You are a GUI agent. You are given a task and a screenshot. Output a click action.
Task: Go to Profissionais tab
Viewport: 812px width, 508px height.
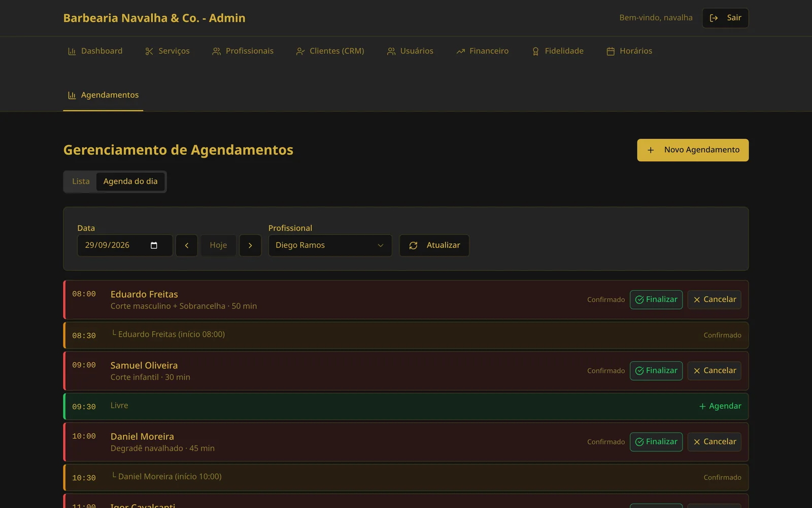pyautogui.click(x=243, y=51)
